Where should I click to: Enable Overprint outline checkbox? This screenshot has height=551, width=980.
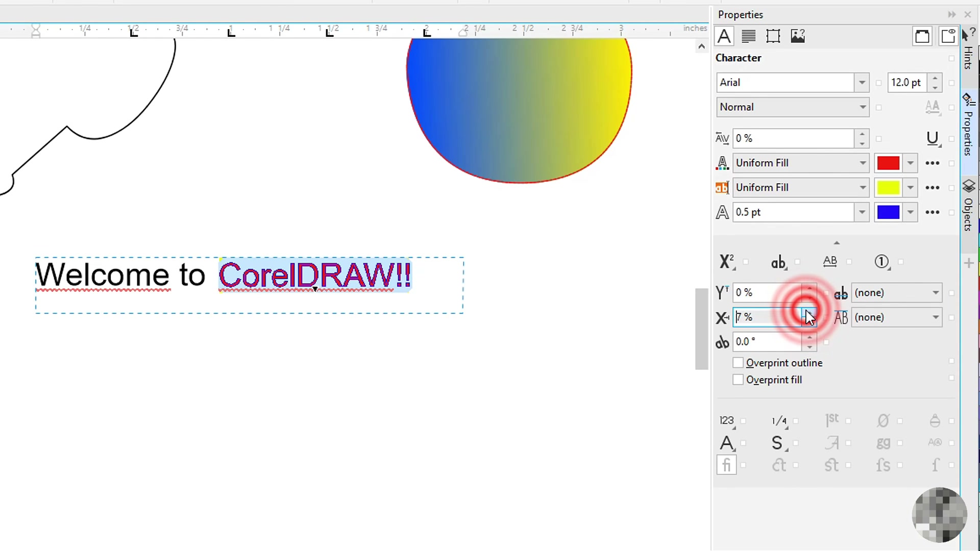click(738, 363)
